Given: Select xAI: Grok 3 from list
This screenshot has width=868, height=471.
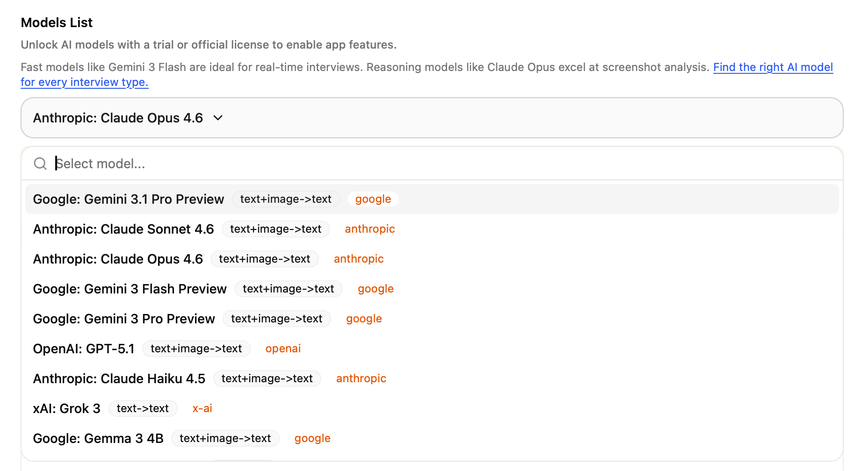Looking at the screenshot, I should [x=66, y=408].
